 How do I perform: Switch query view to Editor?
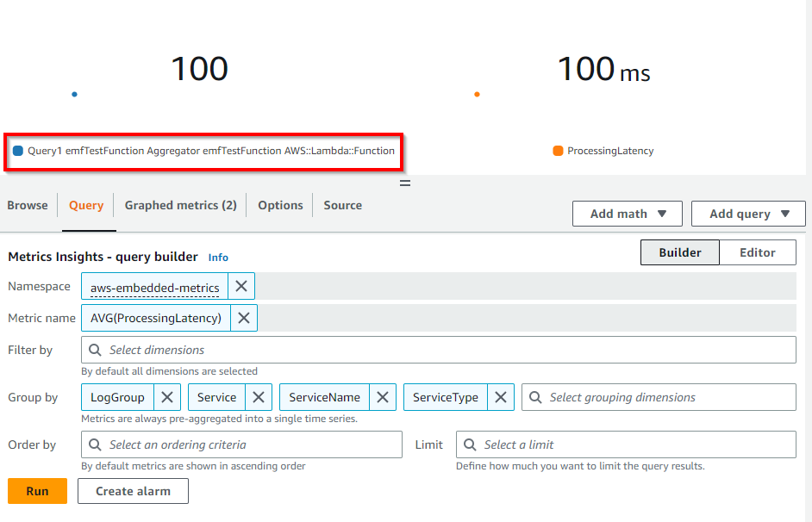tap(758, 252)
